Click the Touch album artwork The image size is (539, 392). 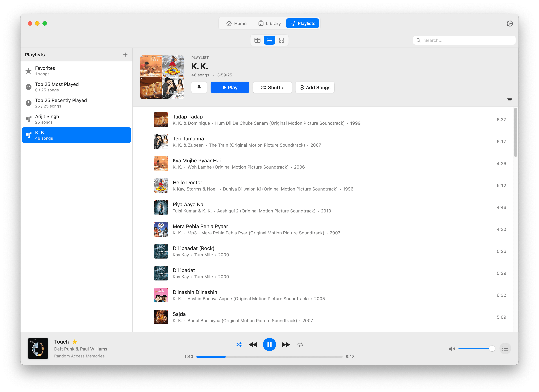coord(38,348)
